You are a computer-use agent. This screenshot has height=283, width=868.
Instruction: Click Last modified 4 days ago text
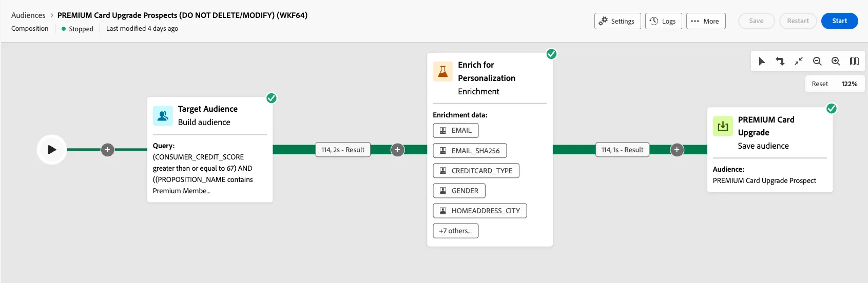[142, 28]
